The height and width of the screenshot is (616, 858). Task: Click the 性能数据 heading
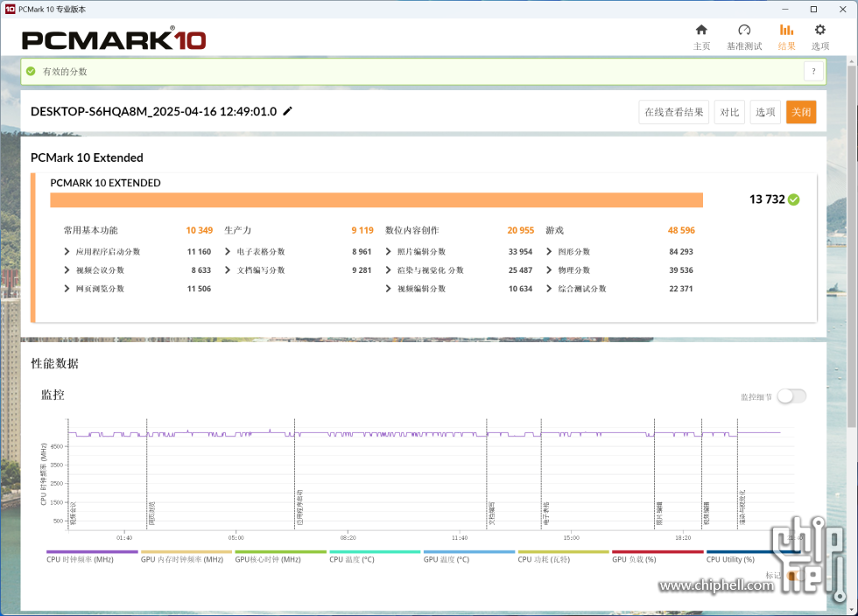click(54, 364)
